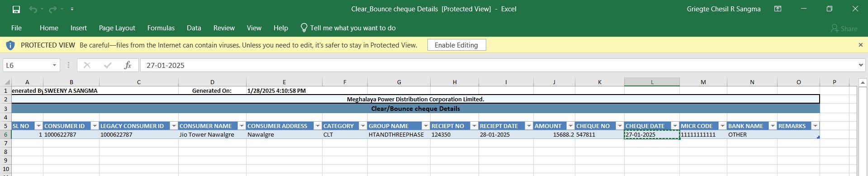Open the CHEQUE NO filter dropdown
The image size is (868, 176).
pos(620,126)
